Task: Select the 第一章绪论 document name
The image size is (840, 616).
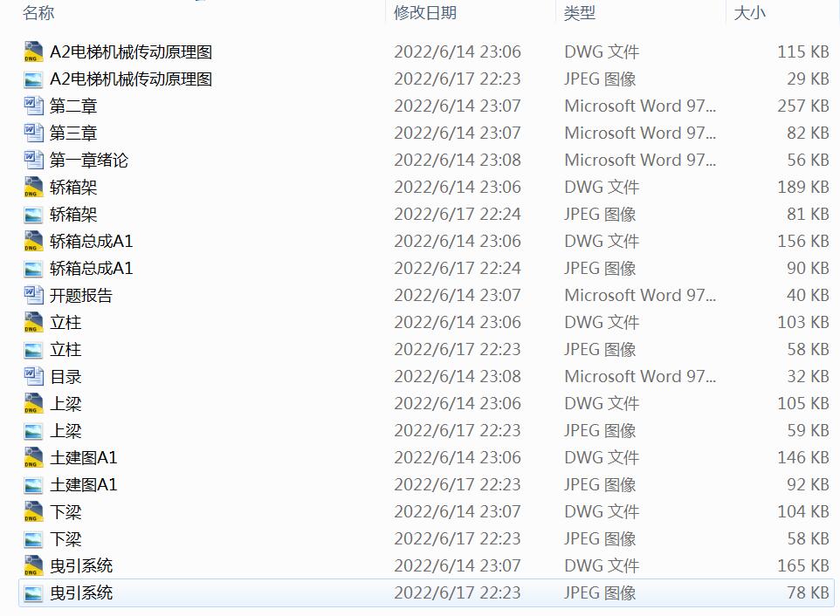Action: (89, 160)
